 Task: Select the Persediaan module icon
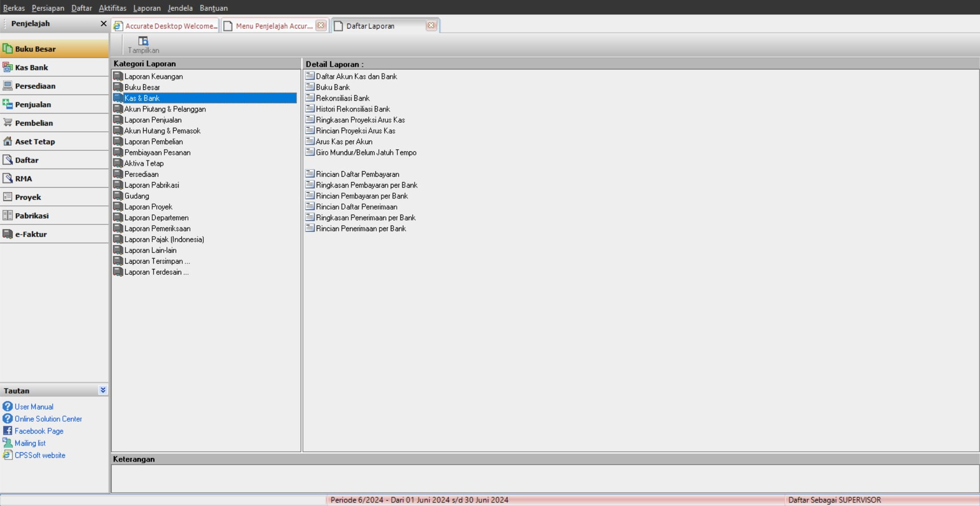click(8, 86)
